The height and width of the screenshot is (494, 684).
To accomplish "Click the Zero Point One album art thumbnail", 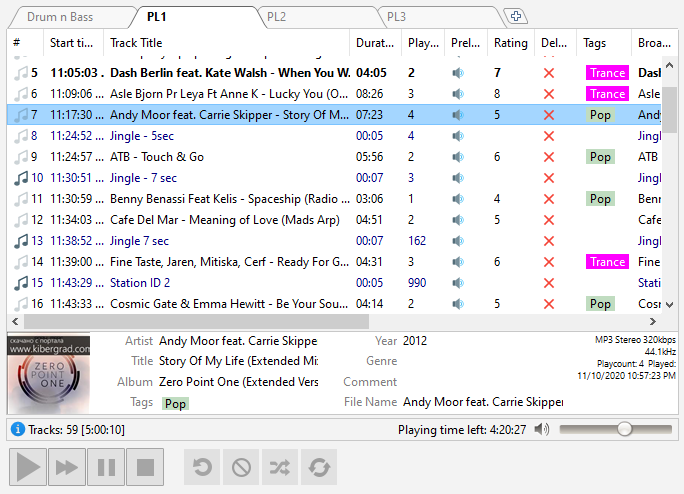I will coord(48,374).
